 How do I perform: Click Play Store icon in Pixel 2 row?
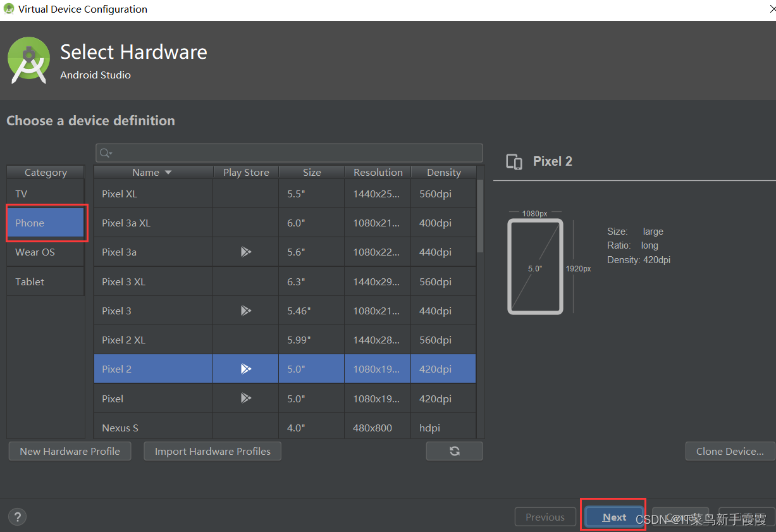(246, 369)
